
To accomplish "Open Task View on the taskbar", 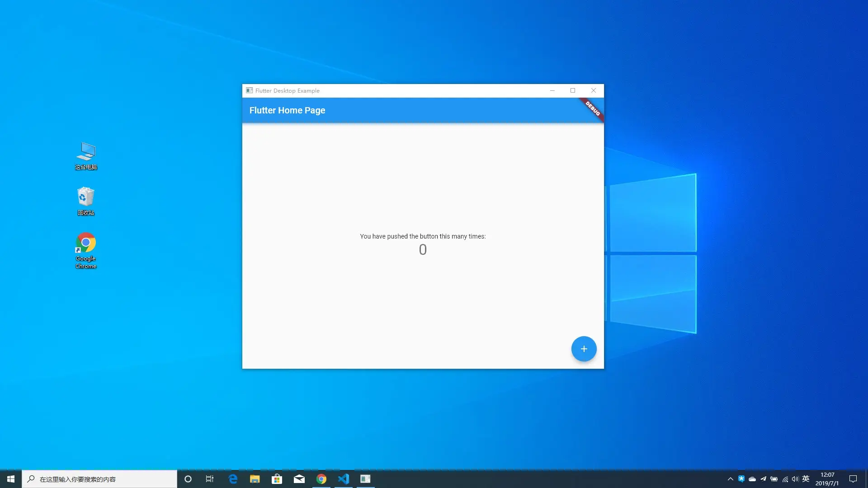I will [x=210, y=479].
